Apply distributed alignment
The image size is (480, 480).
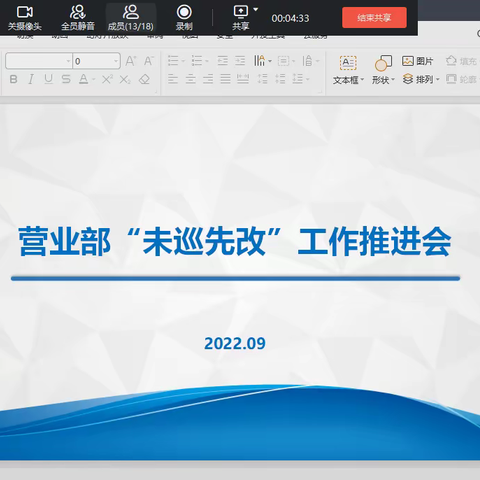(x=243, y=79)
